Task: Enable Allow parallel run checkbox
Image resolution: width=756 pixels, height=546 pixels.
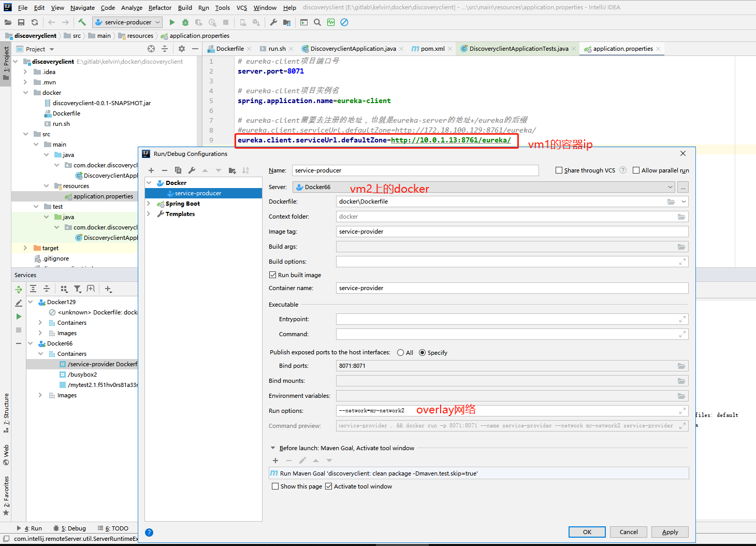Action: (636, 170)
